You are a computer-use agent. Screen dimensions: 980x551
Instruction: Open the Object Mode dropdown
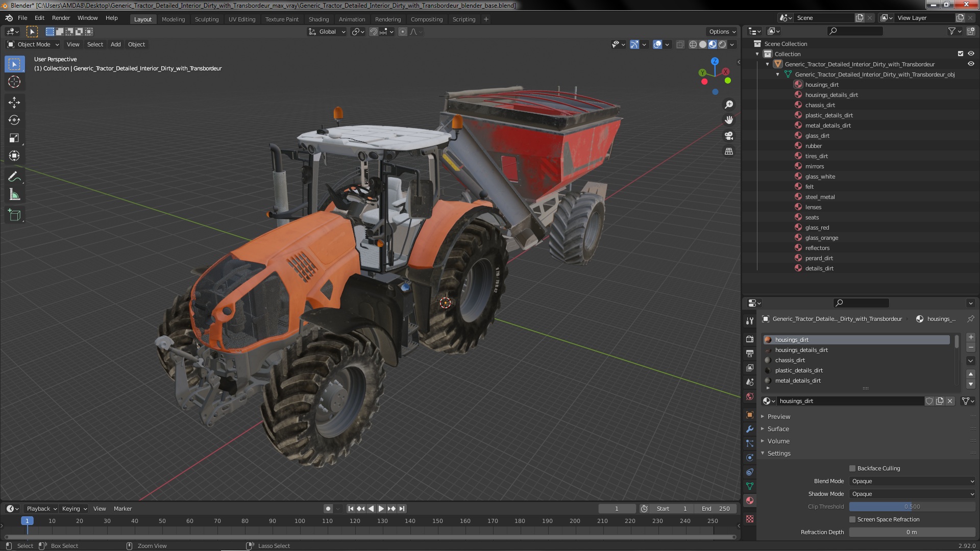tap(33, 44)
